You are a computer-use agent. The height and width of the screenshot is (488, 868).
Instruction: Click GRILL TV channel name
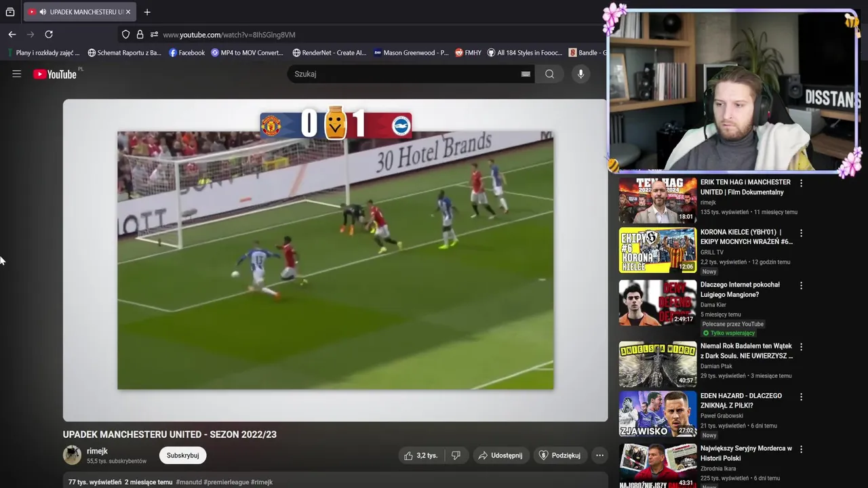pos(712,253)
